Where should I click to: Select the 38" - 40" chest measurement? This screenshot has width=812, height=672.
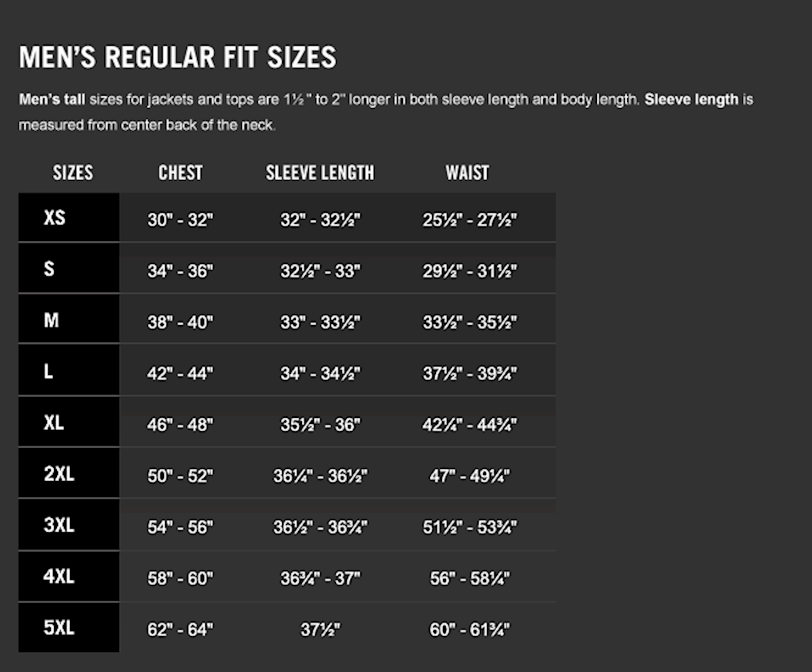coord(180,323)
